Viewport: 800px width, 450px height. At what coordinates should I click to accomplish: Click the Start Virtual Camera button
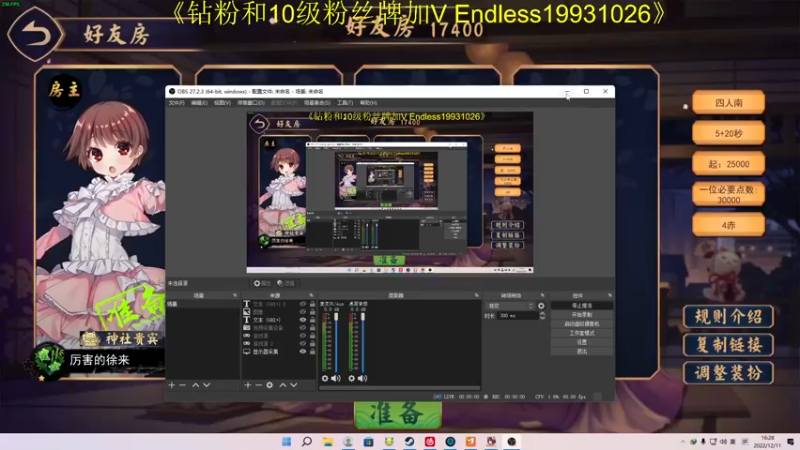tap(582, 324)
